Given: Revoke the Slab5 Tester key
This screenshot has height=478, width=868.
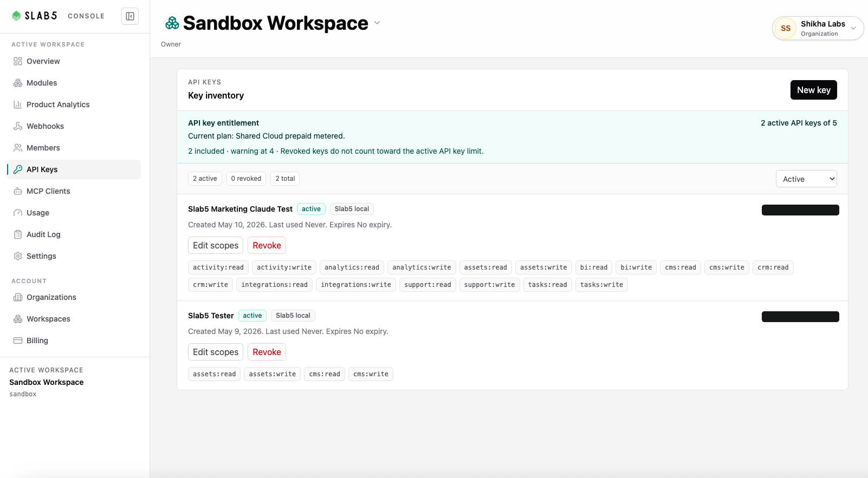Looking at the screenshot, I should pyautogui.click(x=267, y=352).
